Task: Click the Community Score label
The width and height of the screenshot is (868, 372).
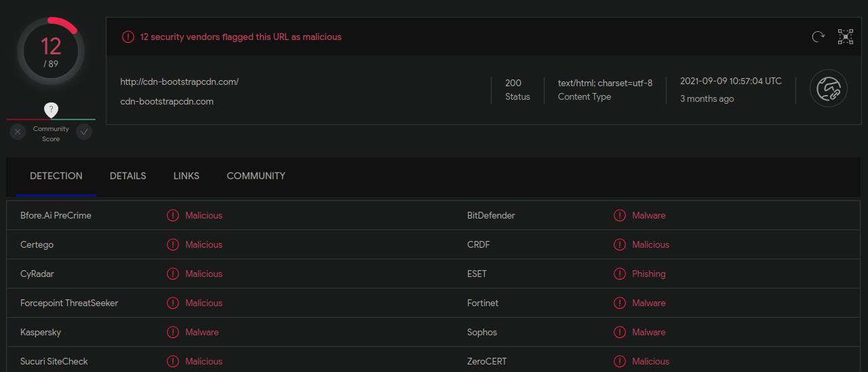Action: point(51,134)
